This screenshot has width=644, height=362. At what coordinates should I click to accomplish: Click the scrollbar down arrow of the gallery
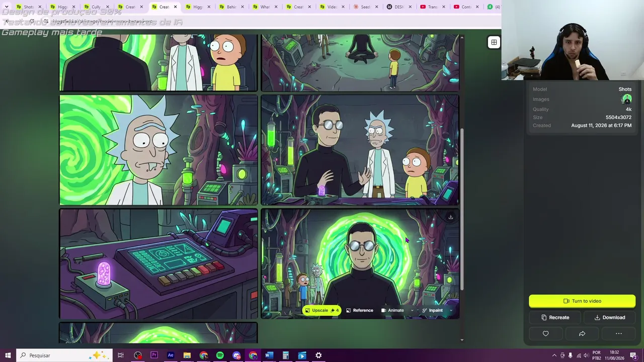462,340
